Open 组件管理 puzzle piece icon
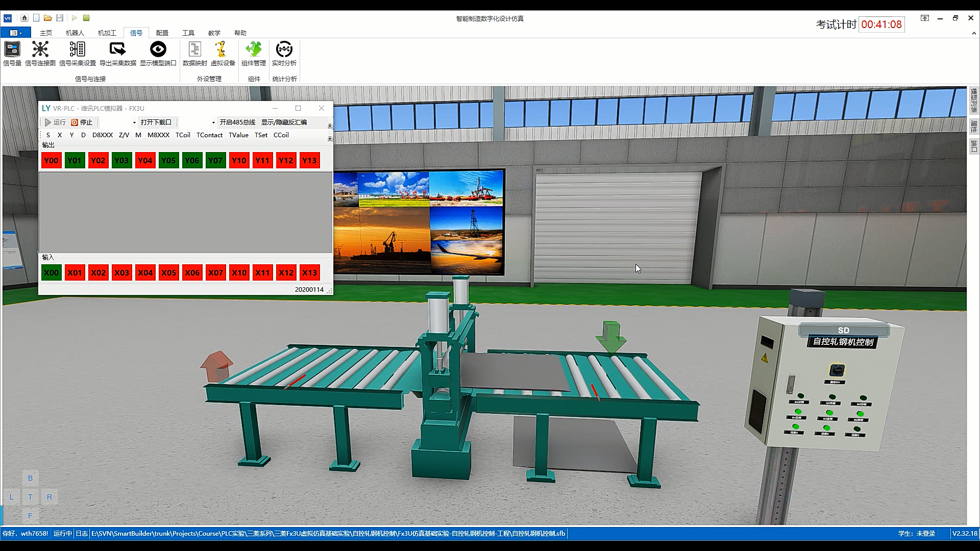The width and height of the screenshot is (980, 551). 254,54
